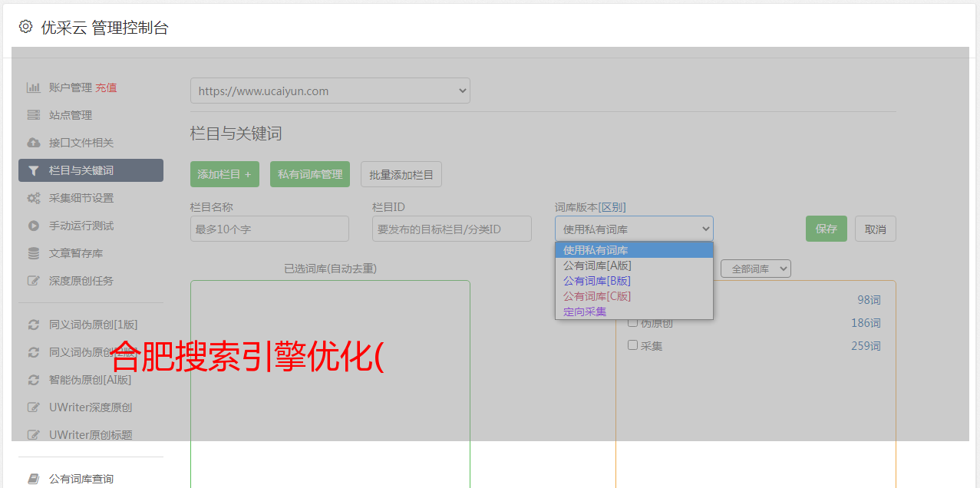Click the 账户管理 bar chart icon
The width and height of the screenshot is (980, 488).
click(33, 87)
